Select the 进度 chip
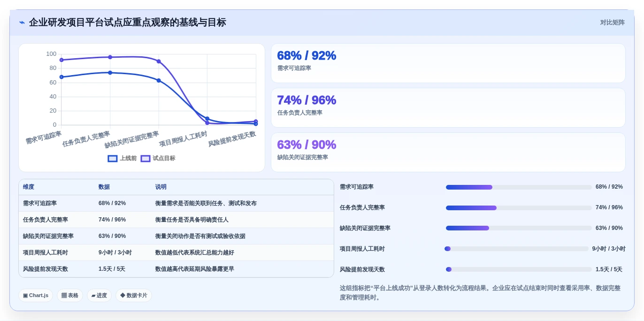644x321 pixels. [x=99, y=296]
